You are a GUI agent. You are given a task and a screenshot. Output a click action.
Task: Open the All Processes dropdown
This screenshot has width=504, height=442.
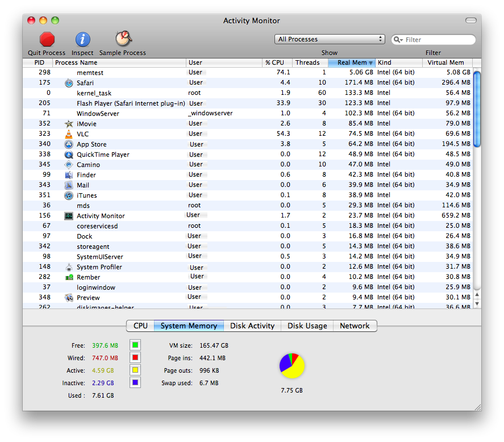pyautogui.click(x=330, y=39)
